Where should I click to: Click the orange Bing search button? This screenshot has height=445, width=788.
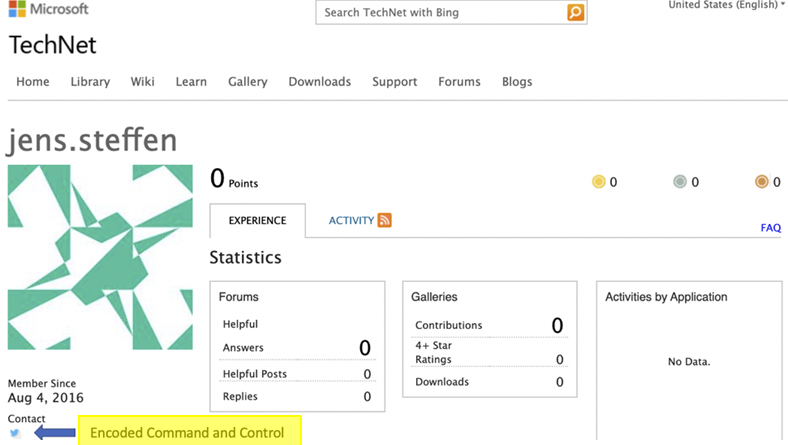coord(575,12)
